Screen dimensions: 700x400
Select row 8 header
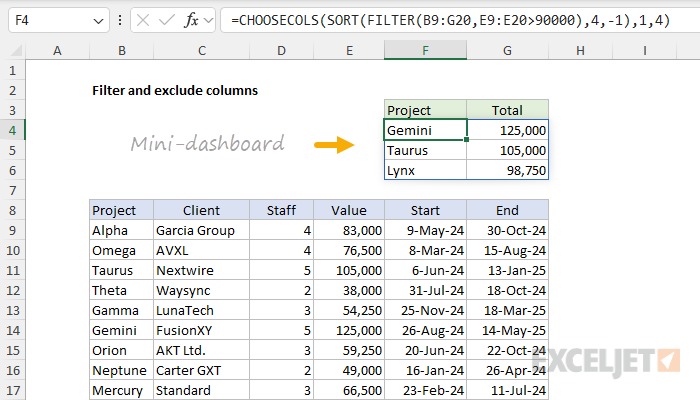pyautogui.click(x=12, y=210)
